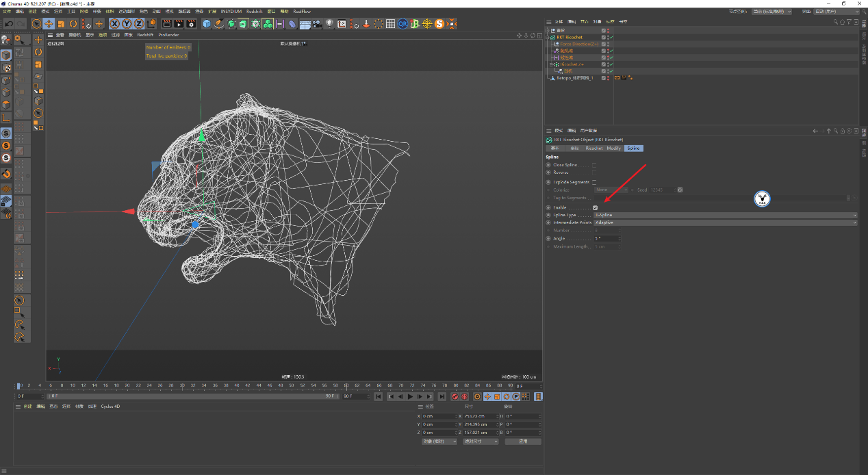The height and width of the screenshot is (475, 868).
Task: Collapse the RKT Ricochet tree item
Action: click(548, 37)
